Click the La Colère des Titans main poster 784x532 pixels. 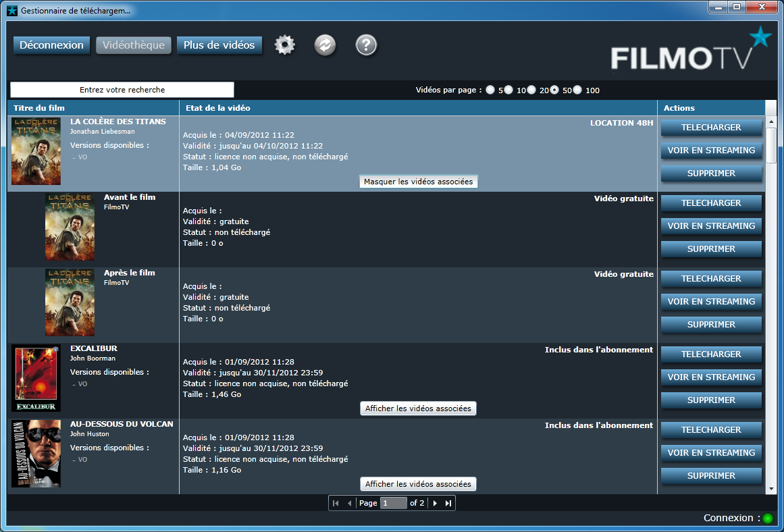point(36,151)
